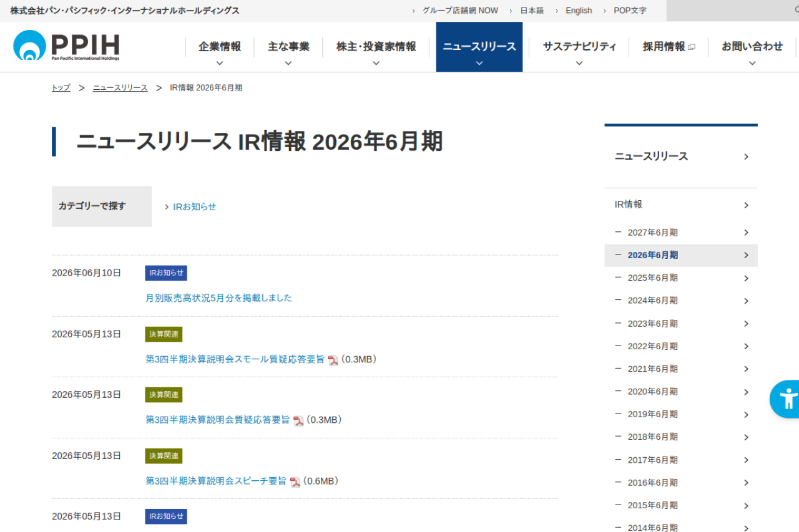Expand お問い合わせ menu chevron
Screen dimensions: 799x532
pyautogui.click(x=752, y=63)
